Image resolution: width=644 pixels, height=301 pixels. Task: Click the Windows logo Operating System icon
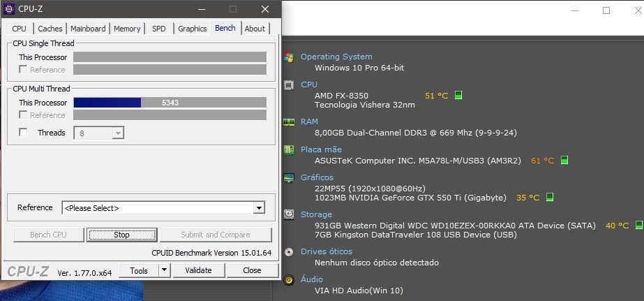[289, 57]
